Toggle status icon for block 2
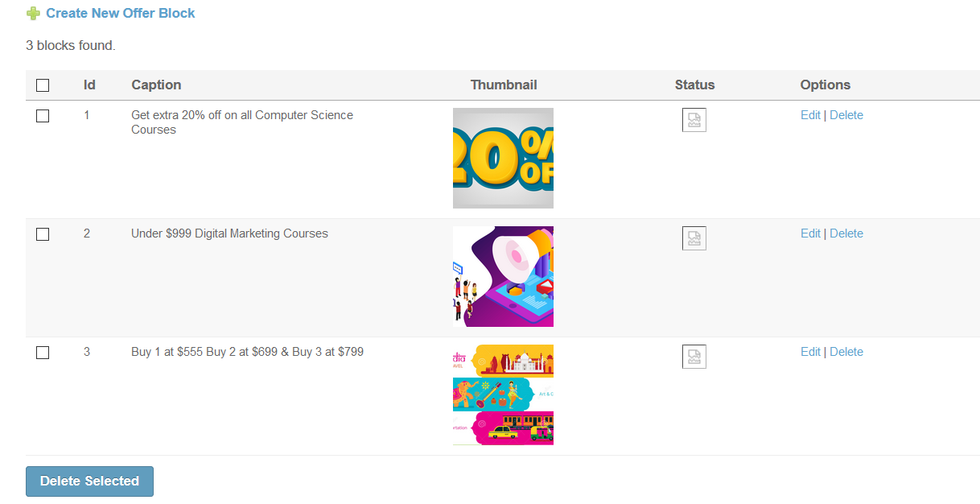980x504 pixels. (694, 238)
